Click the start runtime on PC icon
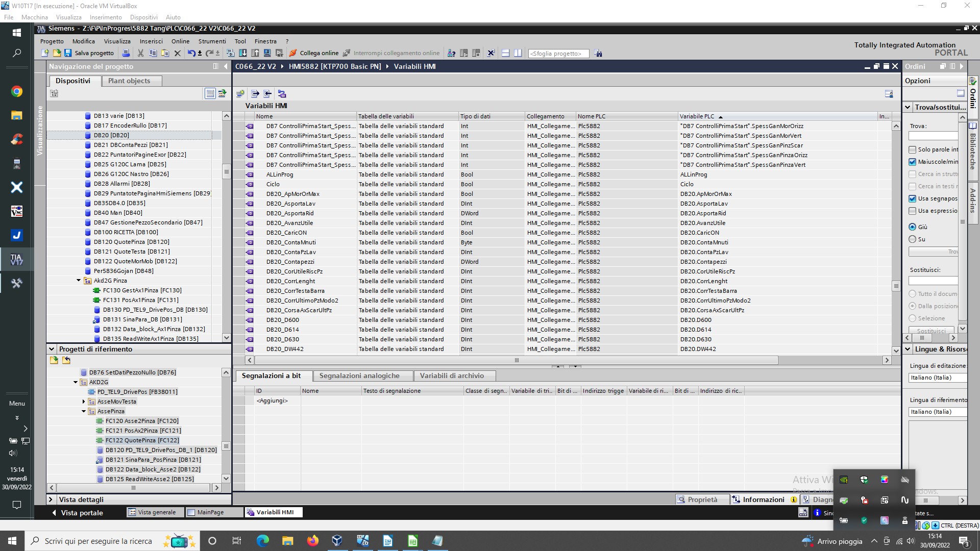980x551 pixels. [279, 53]
